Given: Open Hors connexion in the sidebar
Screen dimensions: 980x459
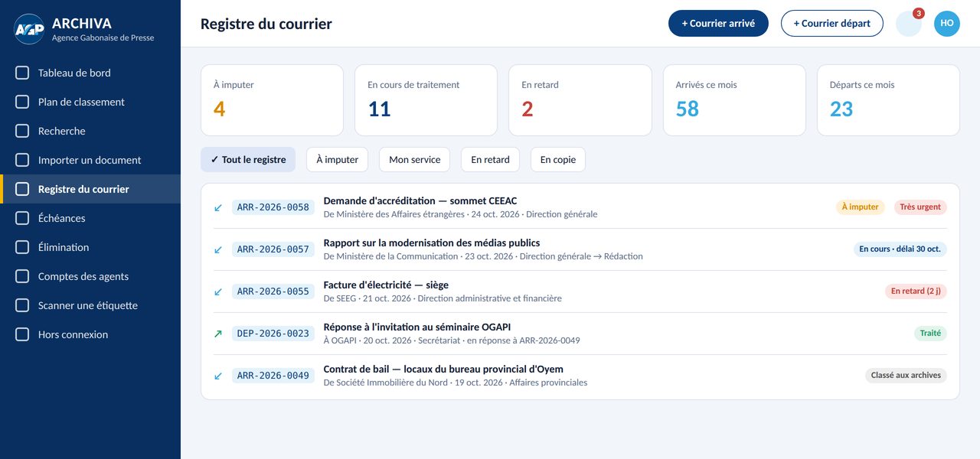Looking at the screenshot, I should coord(90,334).
